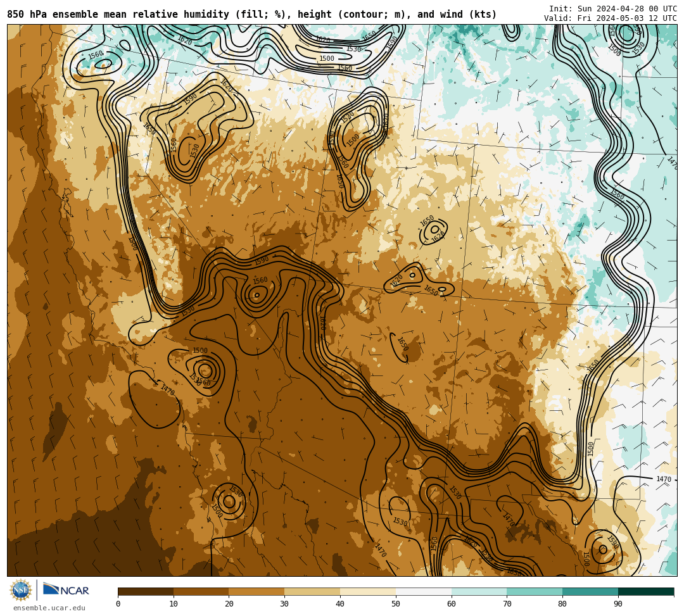
Task: Click the 70-80 teal colorbar segment
Action: click(x=535, y=591)
